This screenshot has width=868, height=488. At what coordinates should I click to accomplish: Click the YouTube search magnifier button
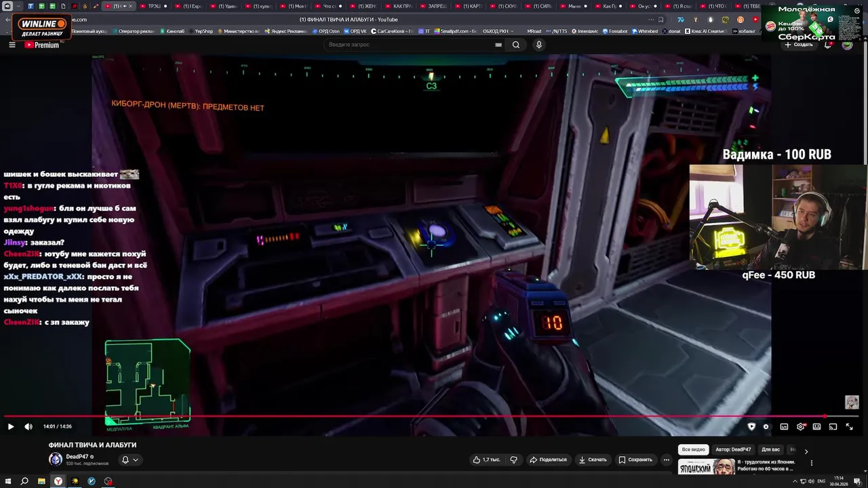pyautogui.click(x=516, y=45)
